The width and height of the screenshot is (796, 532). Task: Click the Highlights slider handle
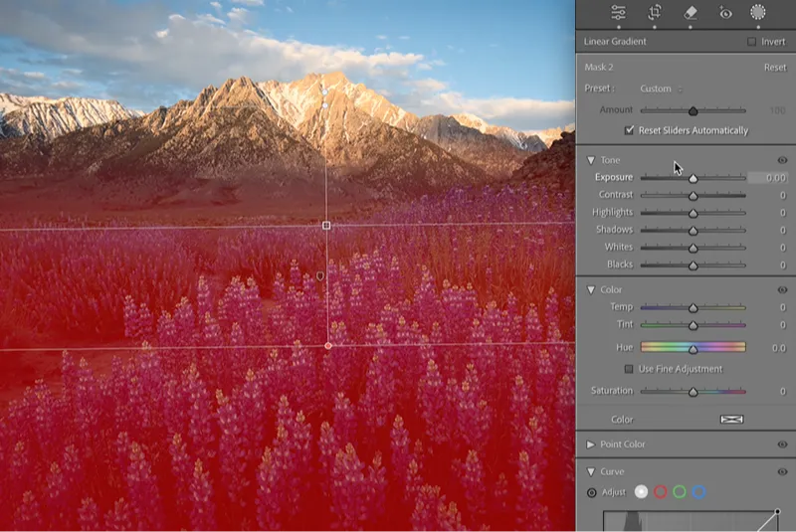pyautogui.click(x=693, y=213)
